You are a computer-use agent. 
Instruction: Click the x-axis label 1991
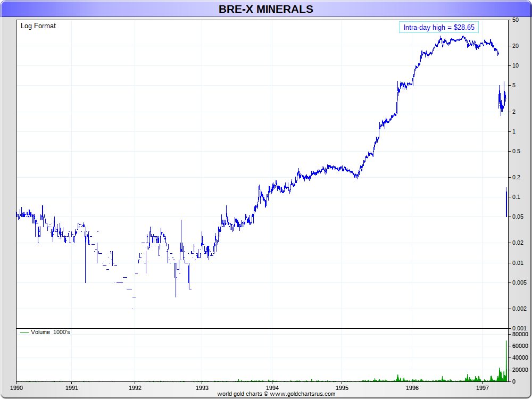pyautogui.click(x=72, y=387)
